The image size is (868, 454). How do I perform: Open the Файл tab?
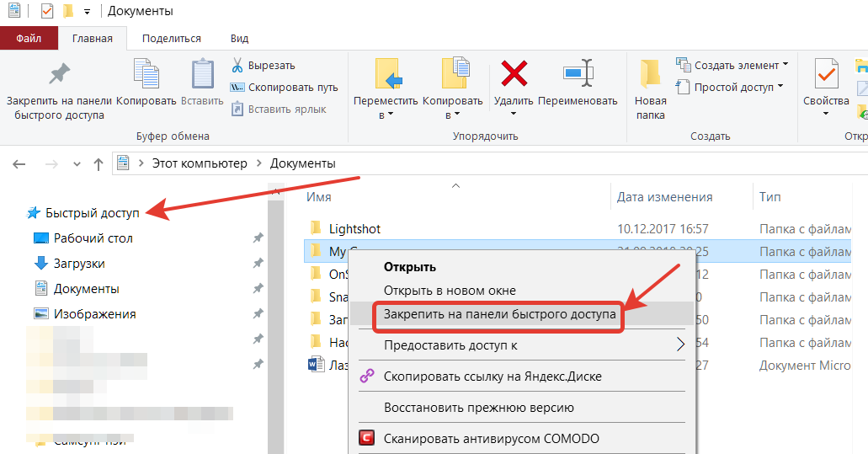click(29, 38)
